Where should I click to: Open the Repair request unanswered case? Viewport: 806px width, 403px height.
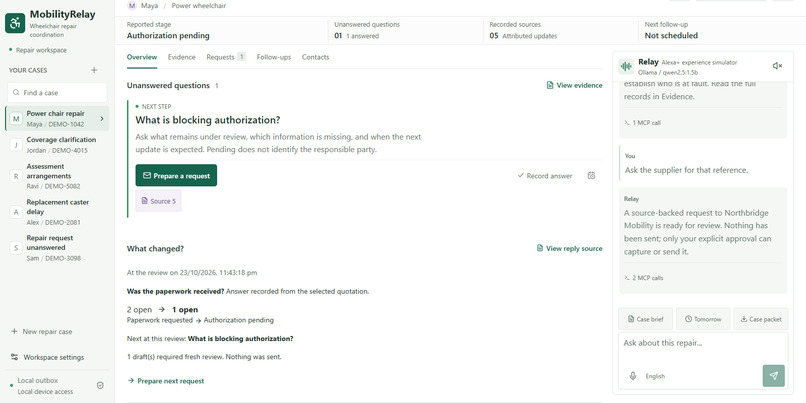[x=57, y=248]
